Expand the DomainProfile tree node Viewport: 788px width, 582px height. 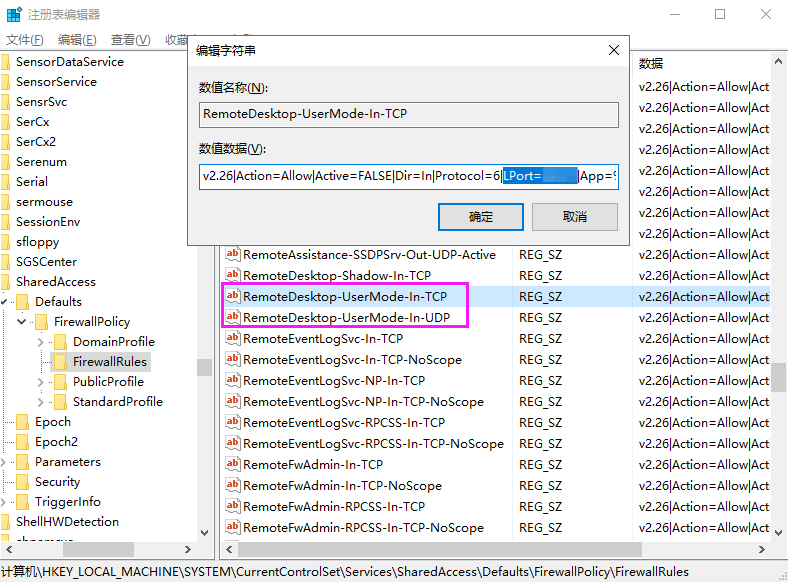pyautogui.click(x=41, y=342)
